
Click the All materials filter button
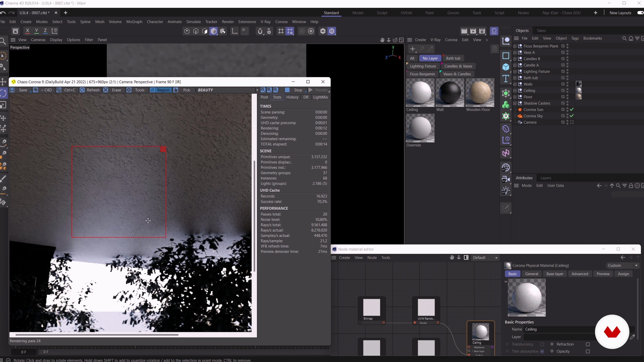[412, 58]
